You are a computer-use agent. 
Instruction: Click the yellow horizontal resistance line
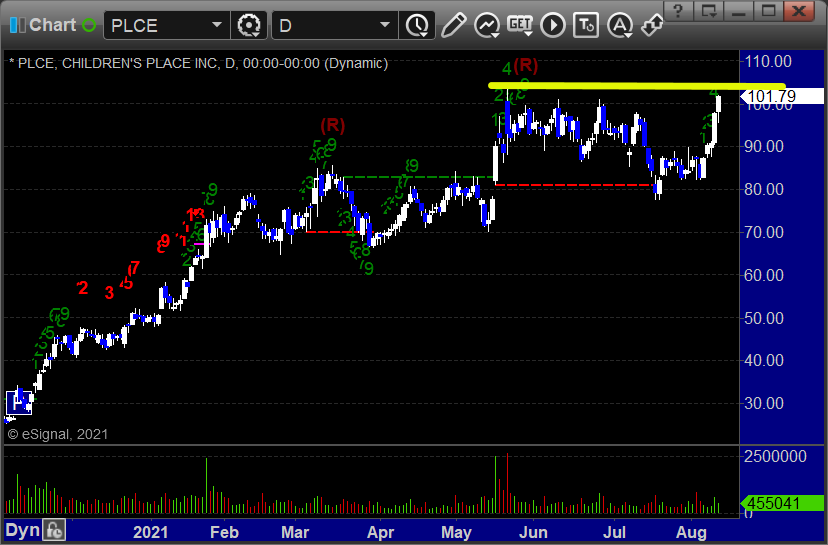637,86
